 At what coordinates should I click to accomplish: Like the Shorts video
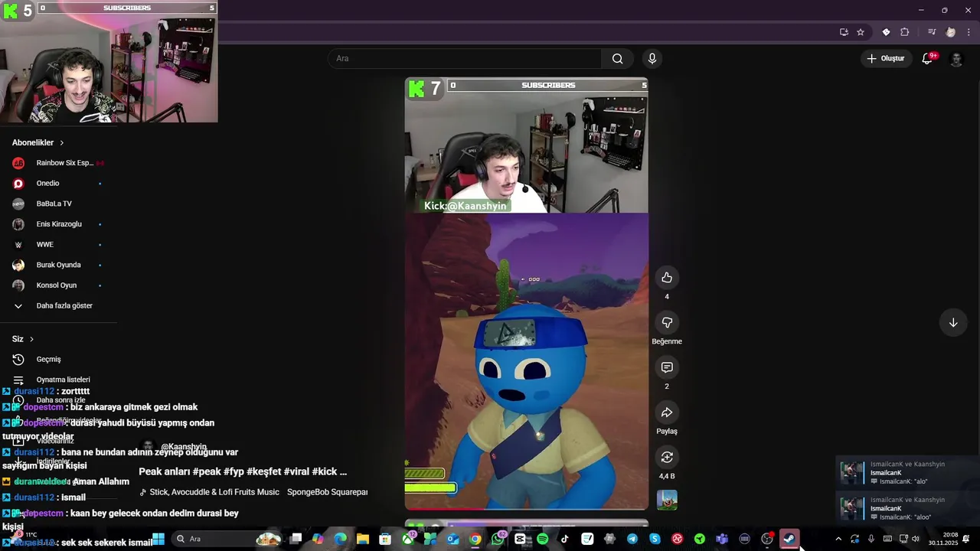pos(667,278)
